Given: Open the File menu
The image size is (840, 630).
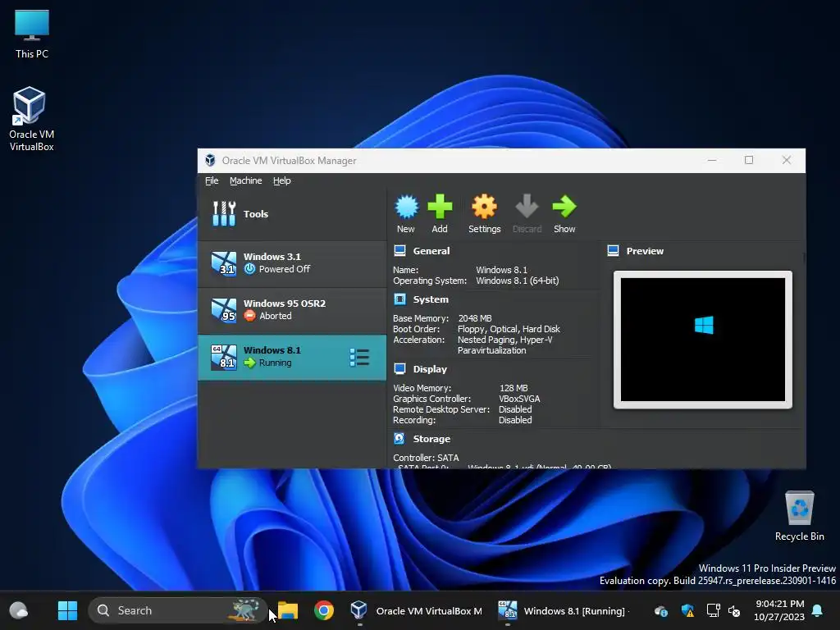Looking at the screenshot, I should coord(212,180).
